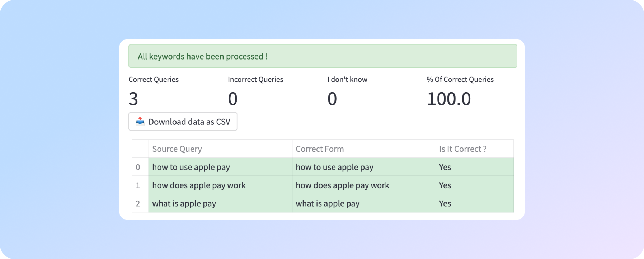This screenshot has height=259, width=644.
Task: Click source query 'how does apple pay work'
Action: tap(199, 185)
